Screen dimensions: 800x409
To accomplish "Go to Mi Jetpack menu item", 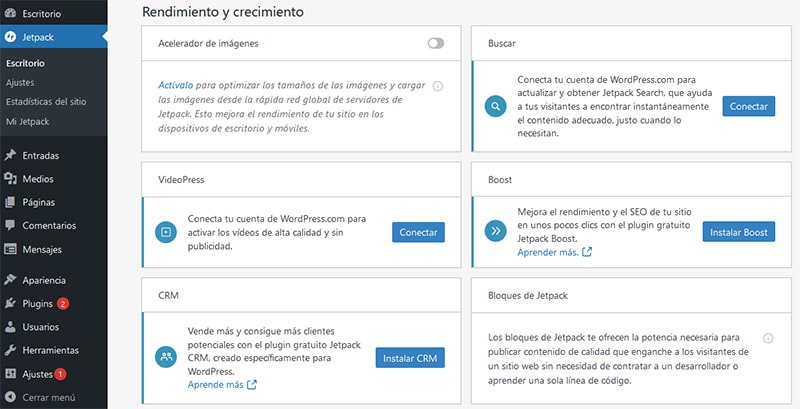I will click(x=27, y=121).
